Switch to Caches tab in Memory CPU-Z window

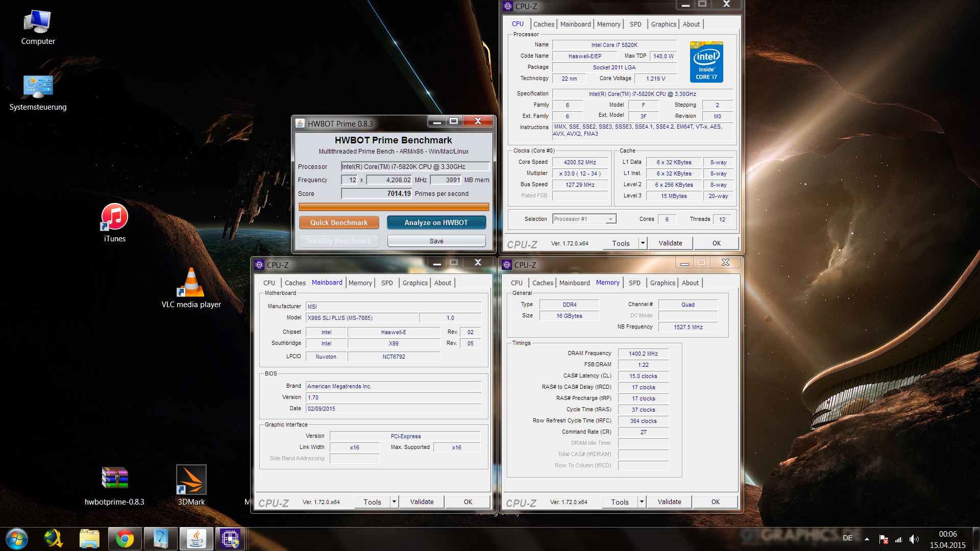(x=543, y=283)
